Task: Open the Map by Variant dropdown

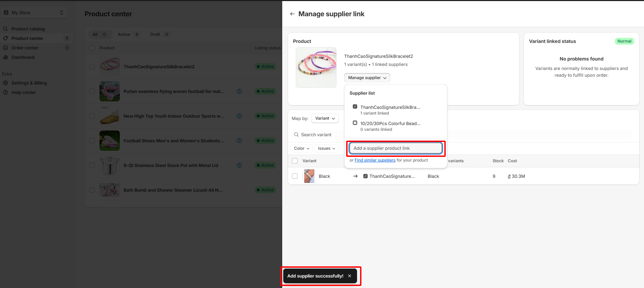Action: pyautogui.click(x=325, y=118)
